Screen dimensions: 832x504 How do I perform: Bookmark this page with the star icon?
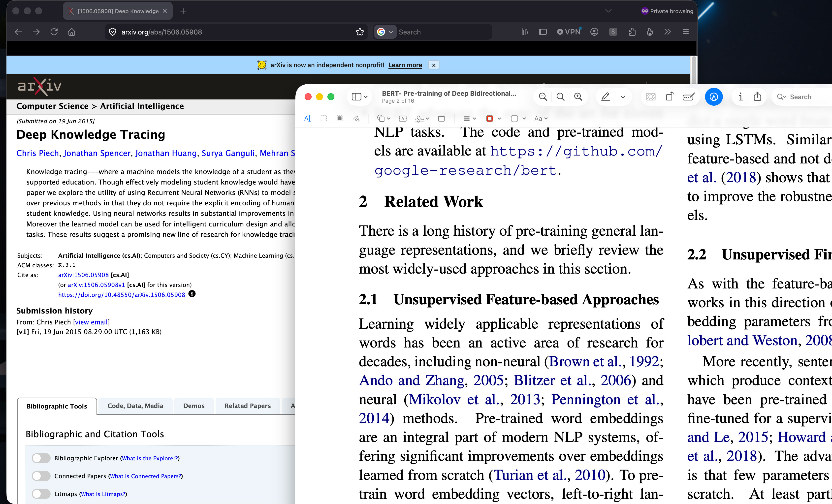[x=360, y=32]
